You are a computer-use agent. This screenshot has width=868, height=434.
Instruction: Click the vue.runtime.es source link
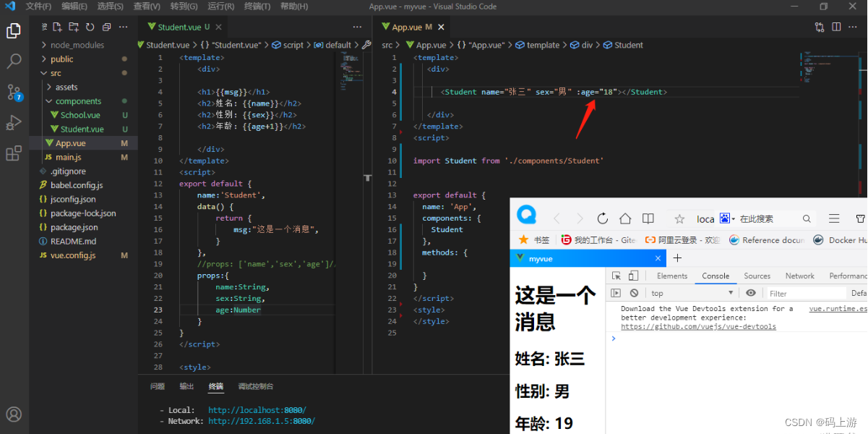click(x=838, y=309)
